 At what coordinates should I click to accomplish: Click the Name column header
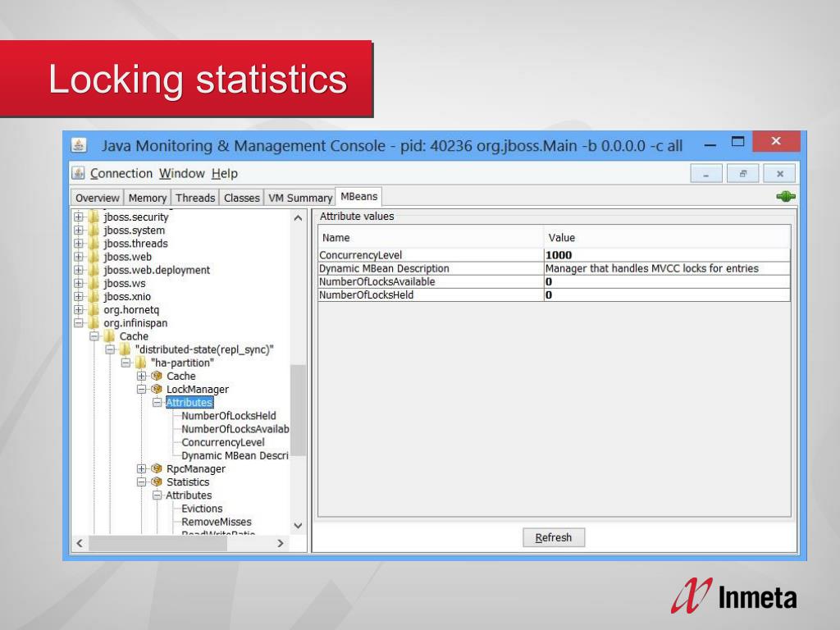point(431,237)
